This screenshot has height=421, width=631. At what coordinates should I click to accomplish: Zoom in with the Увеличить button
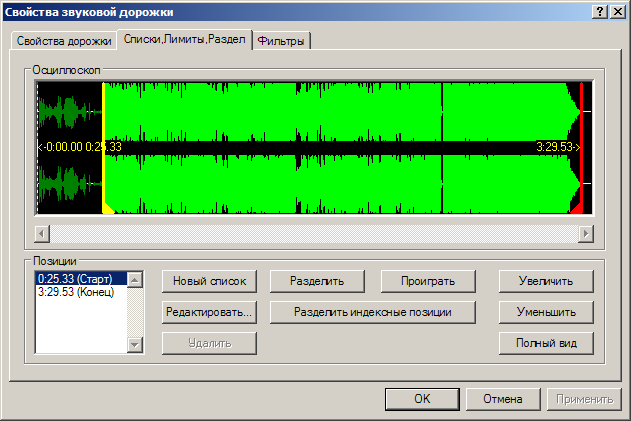coord(546,281)
